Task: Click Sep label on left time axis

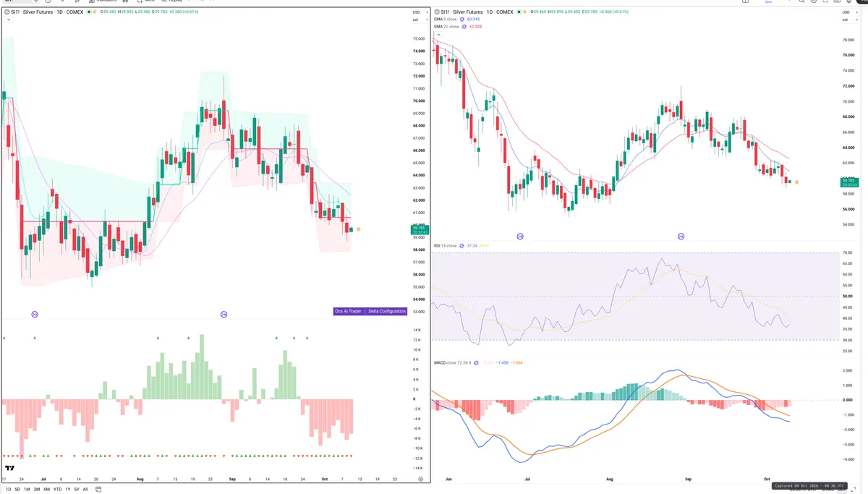Action: [x=232, y=479]
